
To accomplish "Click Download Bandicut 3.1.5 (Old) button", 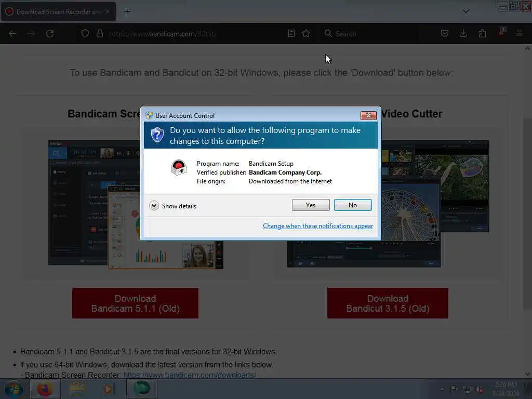I will 388,303.
